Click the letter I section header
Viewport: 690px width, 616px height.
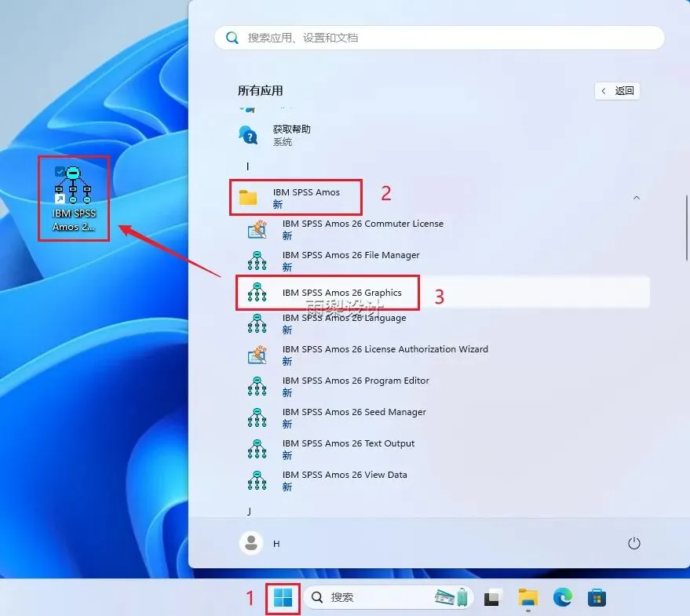(248, 167)
